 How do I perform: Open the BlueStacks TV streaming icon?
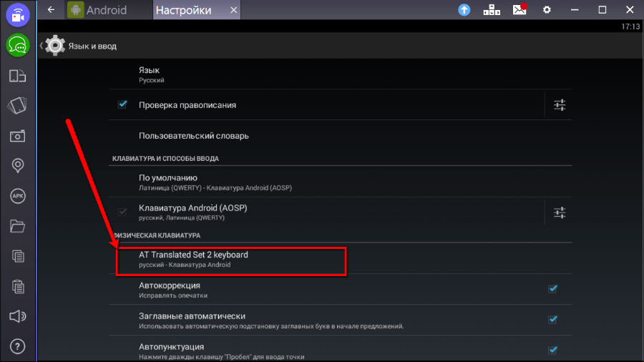(x=18, y=15)
